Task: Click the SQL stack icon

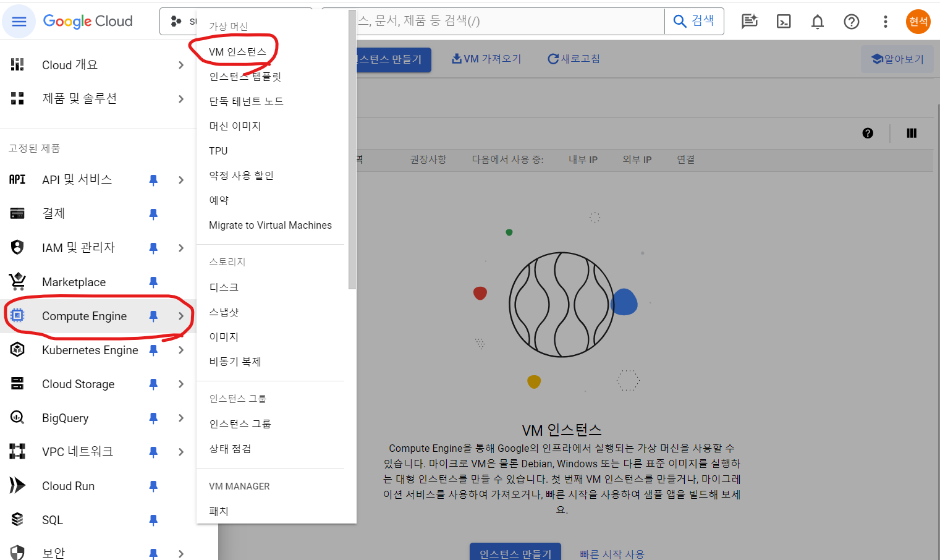Action: click(x=17, y=519)
